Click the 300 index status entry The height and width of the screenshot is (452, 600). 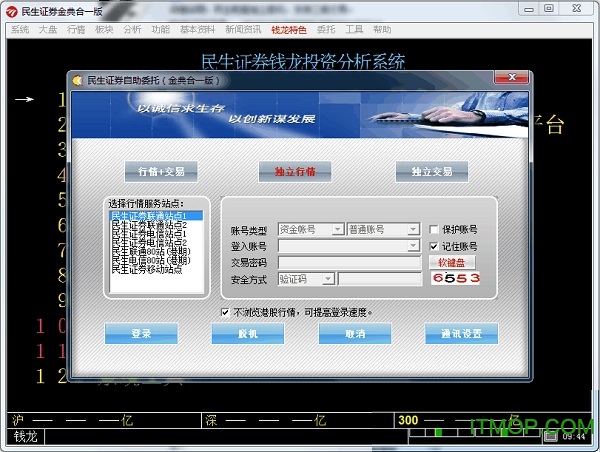(x=493, y=420)
